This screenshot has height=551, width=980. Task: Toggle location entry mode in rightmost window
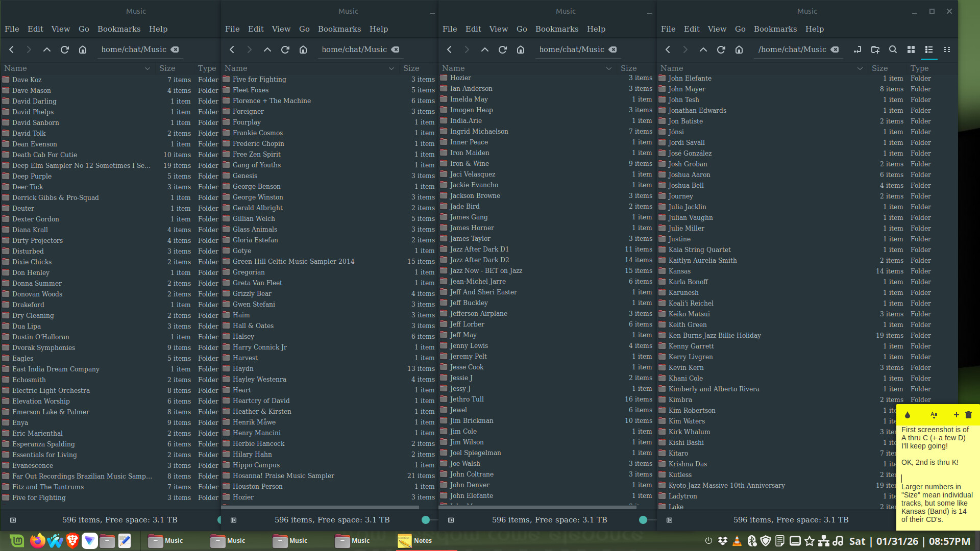pyautogui.click(x=857, y=49)
